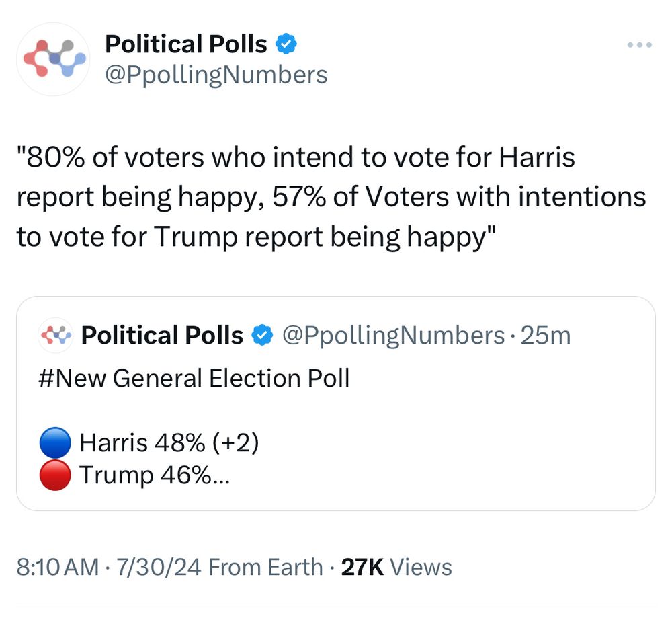Click the red circle emoji next to Trump
The image size is (672, 620).
pos(55,475)
